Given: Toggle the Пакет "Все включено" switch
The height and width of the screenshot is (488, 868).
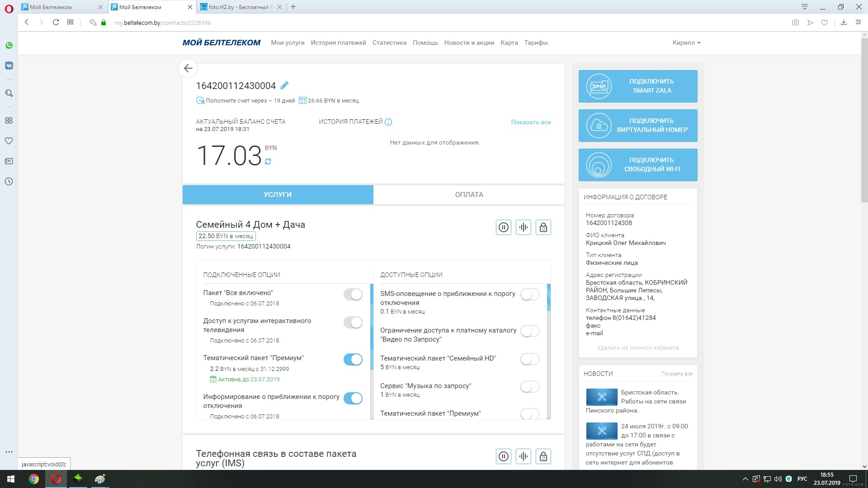Looking at the screenshot, I should click(x=353, y=295).
